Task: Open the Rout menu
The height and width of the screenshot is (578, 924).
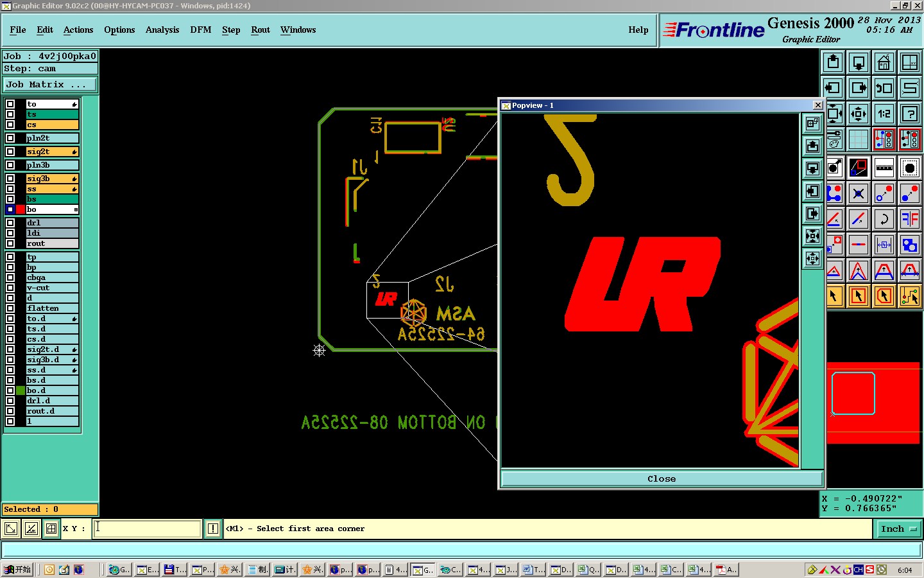Action: point(261,30)
